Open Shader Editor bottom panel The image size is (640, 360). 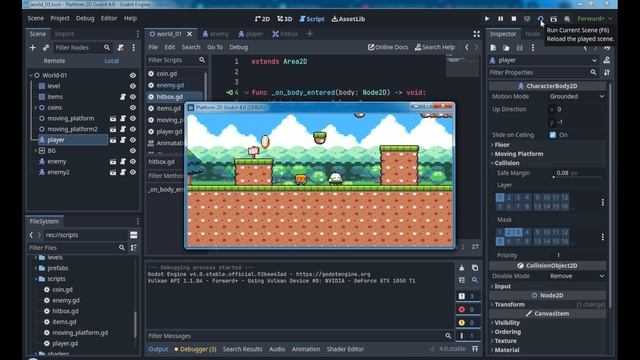coord(345,349)
